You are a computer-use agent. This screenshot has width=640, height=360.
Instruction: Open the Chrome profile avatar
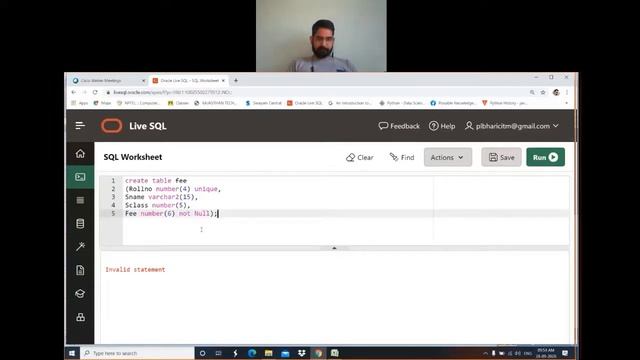click(556, 92)
